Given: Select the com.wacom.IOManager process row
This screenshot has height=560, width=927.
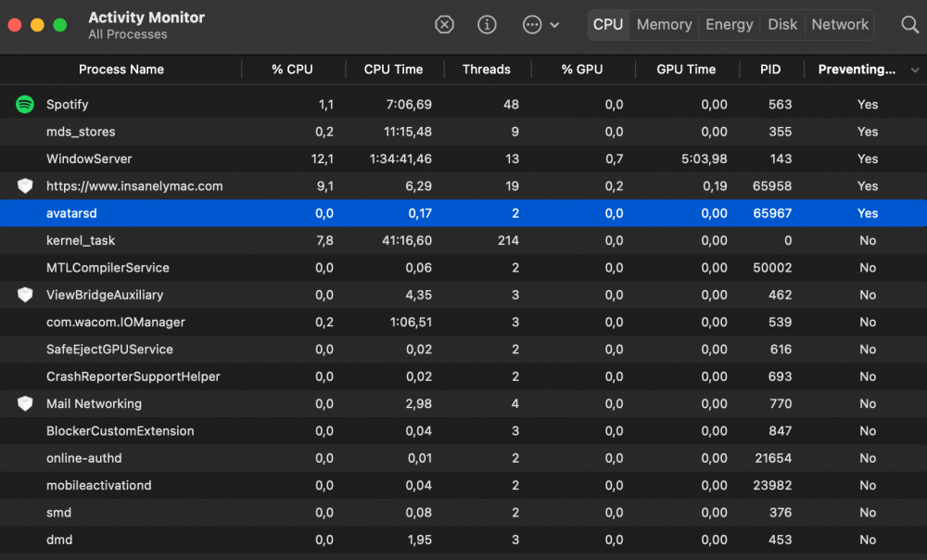Looking at the screenshot, I should pos(463,322).
